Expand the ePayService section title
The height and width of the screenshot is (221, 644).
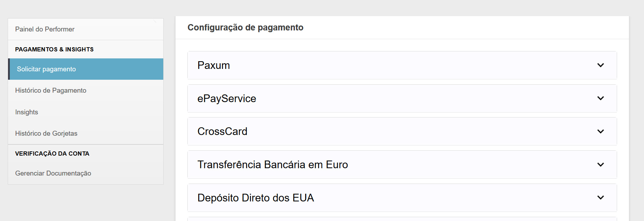tap(227, 99)
